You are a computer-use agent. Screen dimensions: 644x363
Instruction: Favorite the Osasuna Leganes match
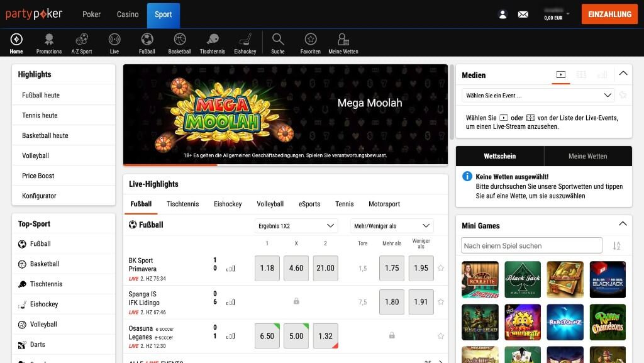click(x=441, y=336)
